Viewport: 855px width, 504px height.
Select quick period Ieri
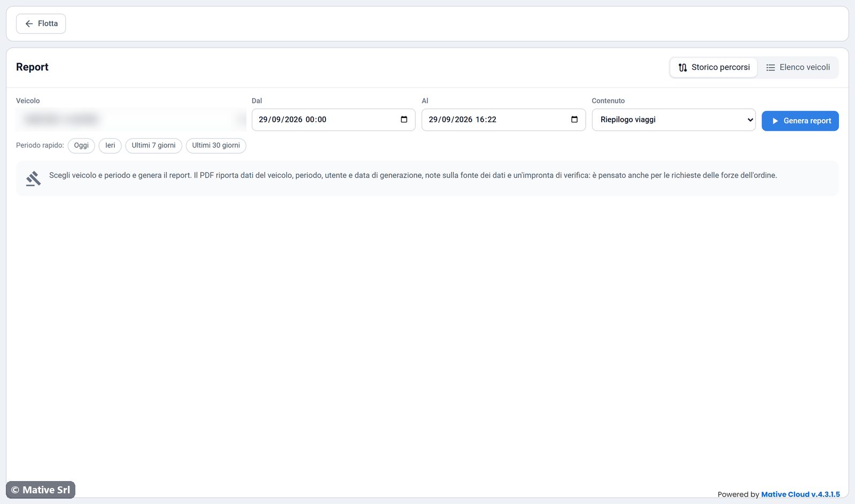(110, 145)
